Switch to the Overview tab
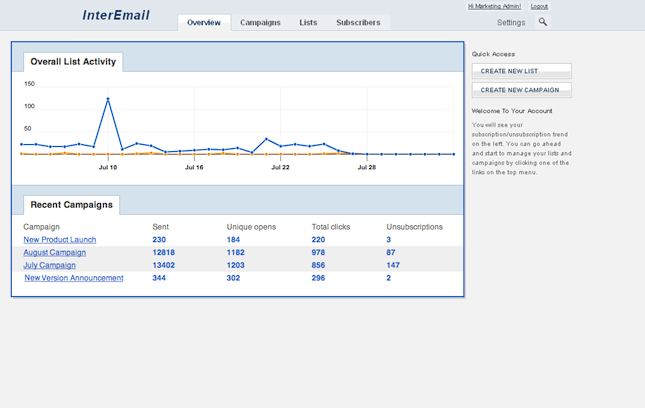Screen dimensions: 645x408 pyautogui.click(x=204, y=22)
